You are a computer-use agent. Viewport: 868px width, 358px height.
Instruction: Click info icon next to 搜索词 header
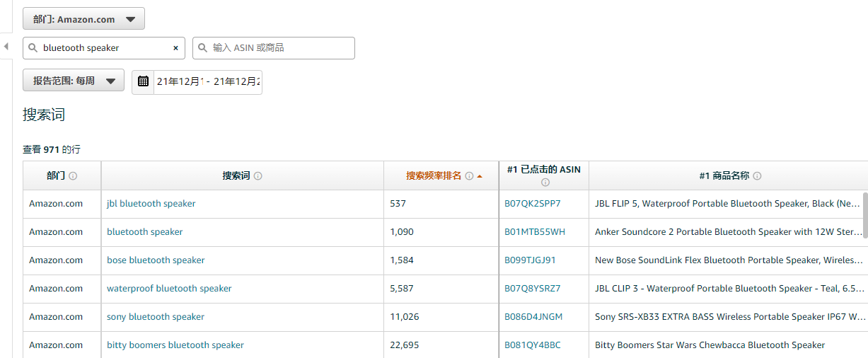click(257, 176)
